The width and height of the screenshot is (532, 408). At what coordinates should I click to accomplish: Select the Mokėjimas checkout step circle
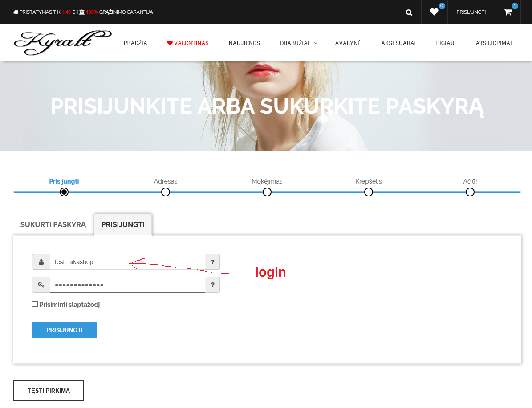click(267, 192)
